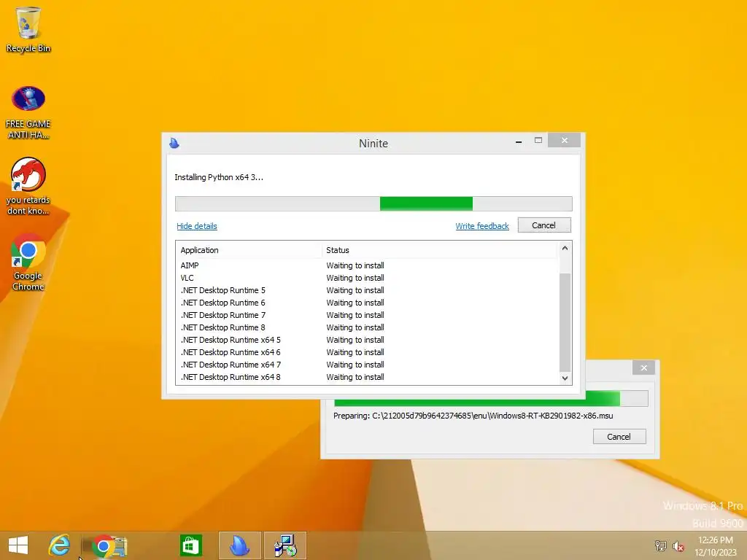Image resolution: width=747 pixels, height=560 pixels.
Task: Close the Ninite window
Action: (565, 141)
